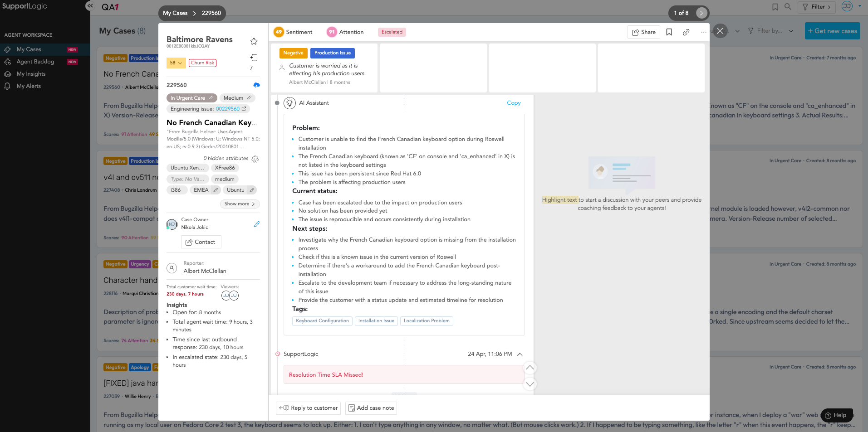The image size is (868, 432).
Task: Select the Localization Problem tag
Action: pos(427,321)
